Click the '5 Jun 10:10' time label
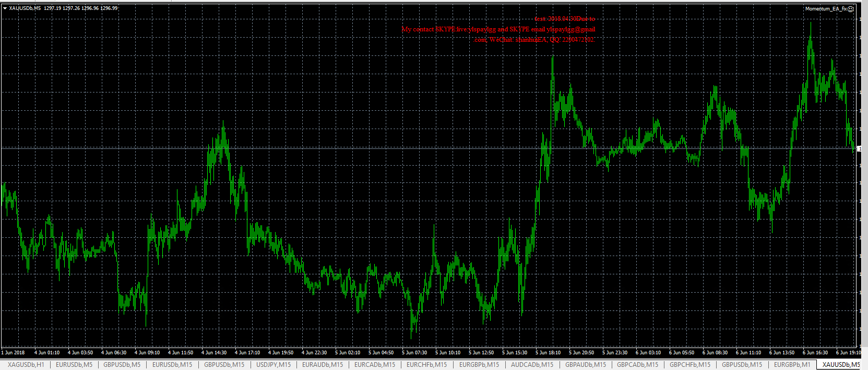Screen dimensions: 868x370 (448, 353)
